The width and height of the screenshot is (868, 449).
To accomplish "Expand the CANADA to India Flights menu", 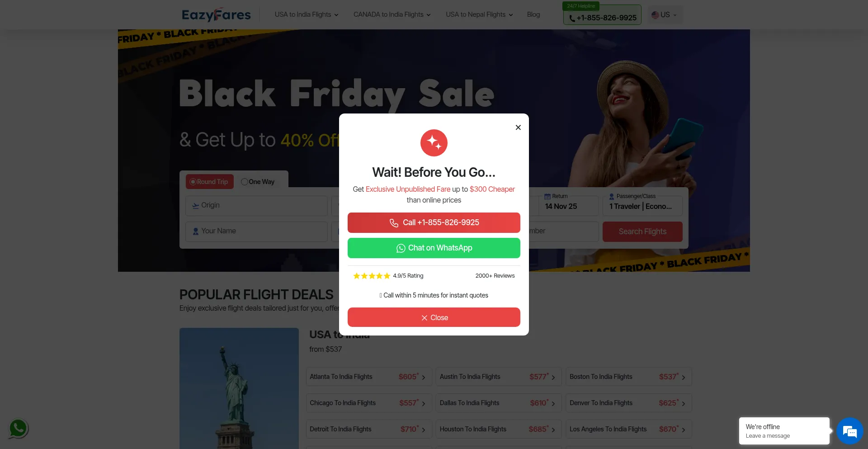I will coord(392,14).
